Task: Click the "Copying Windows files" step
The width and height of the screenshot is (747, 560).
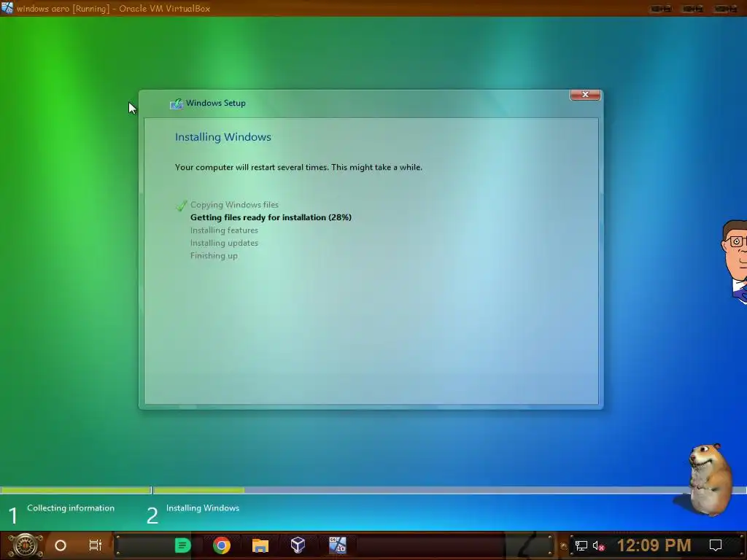Action: tap(234, 205)
